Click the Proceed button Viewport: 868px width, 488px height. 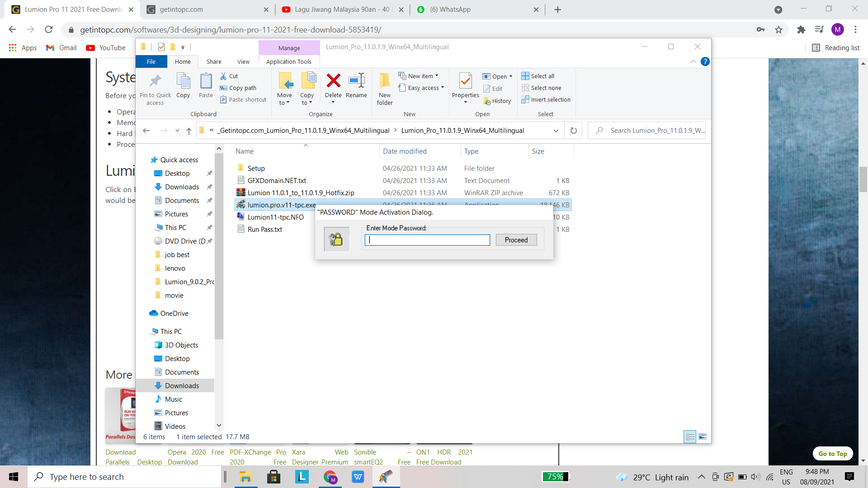point(516,240)
